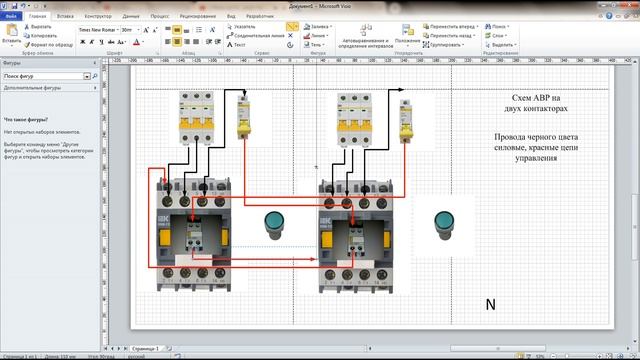Select the Text tool (Текст)

[x=236, y=44]
